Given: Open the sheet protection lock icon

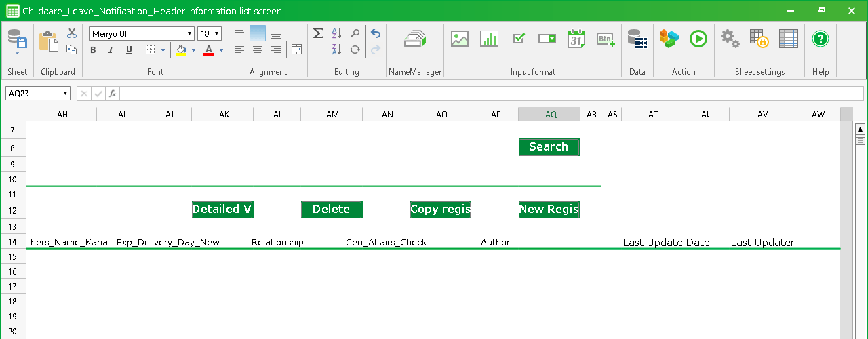Looking at the screenshot, I should pos(759,39).
